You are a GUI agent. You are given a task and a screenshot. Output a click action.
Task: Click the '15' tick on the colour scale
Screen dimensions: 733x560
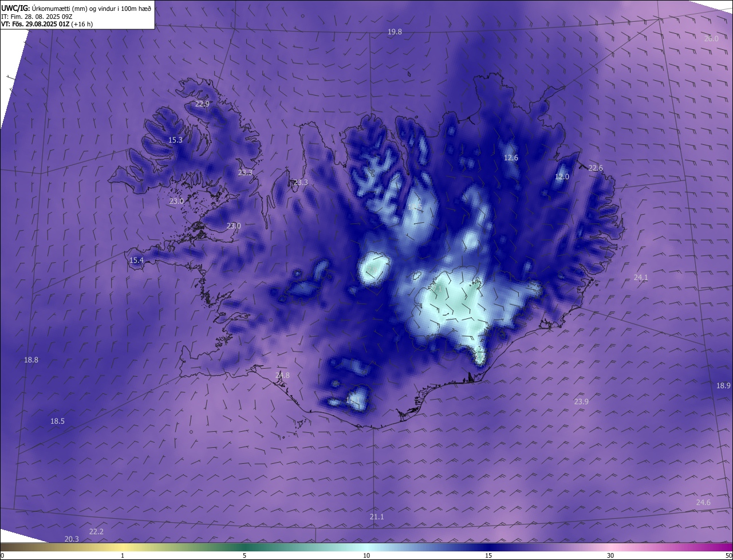click(488, 555)
